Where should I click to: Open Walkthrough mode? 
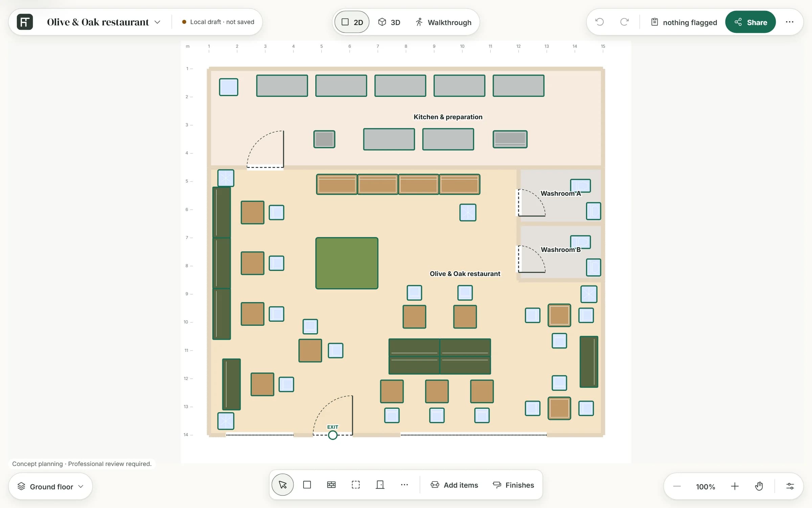443,22
